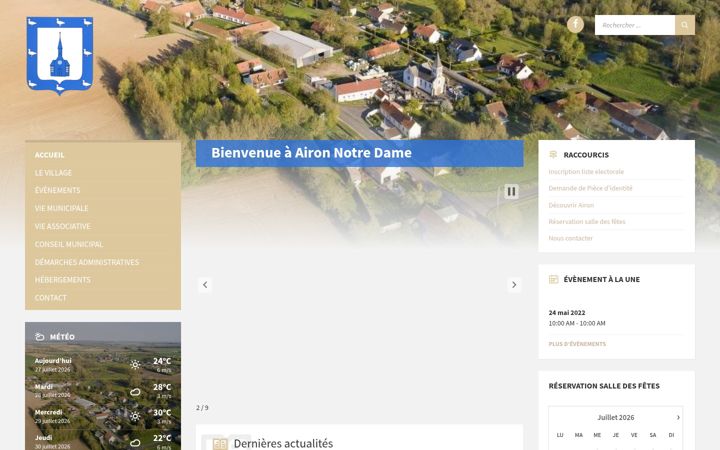Focus the Rechercher search field
The image size is (720, 450).
point(635,25)
